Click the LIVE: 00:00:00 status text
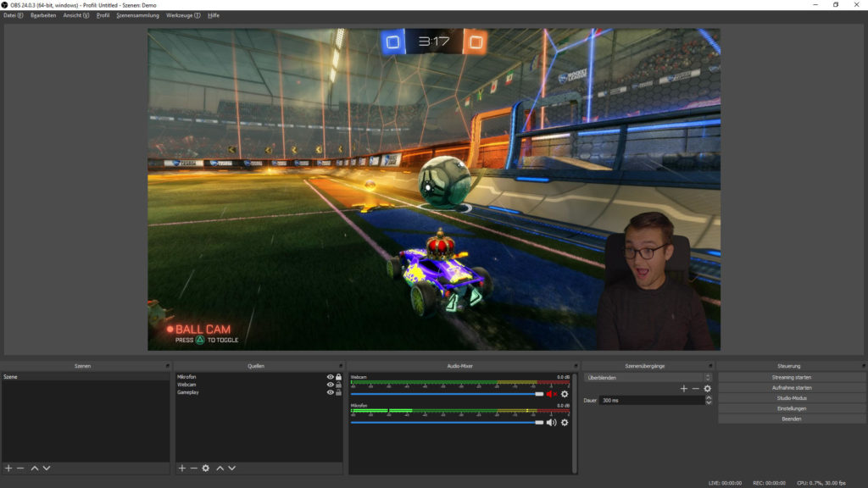The image size is (868, 488). click(726, 483)
